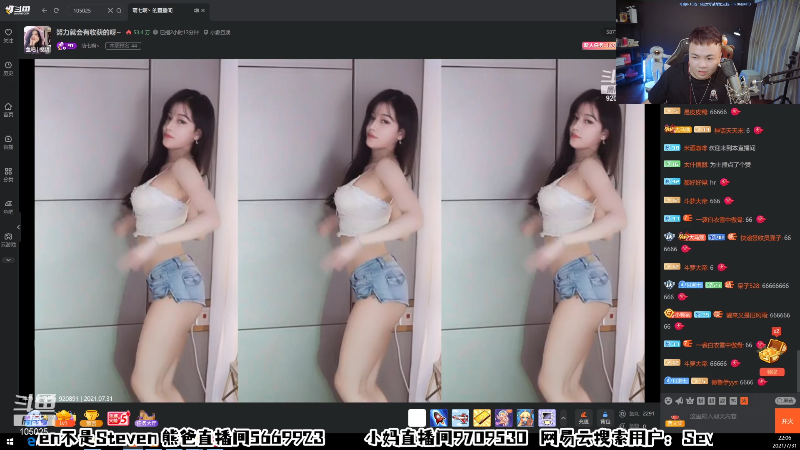Click the red claim button under the chest

click(x=772, y=372)
